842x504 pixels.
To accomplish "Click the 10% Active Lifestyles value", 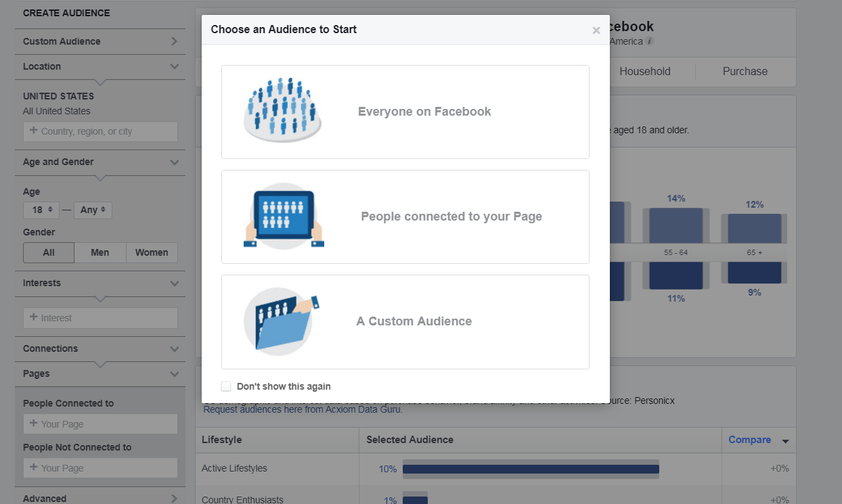I will [x=388, y=469].
